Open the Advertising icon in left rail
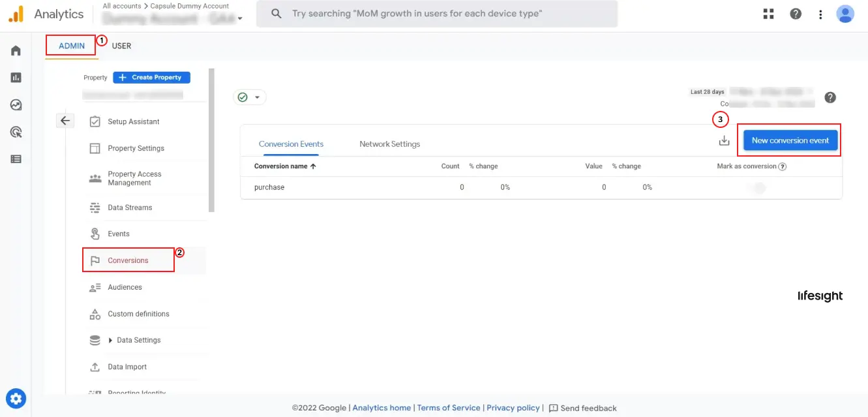This screenshot has width=868, height=417. coord(16,132)
